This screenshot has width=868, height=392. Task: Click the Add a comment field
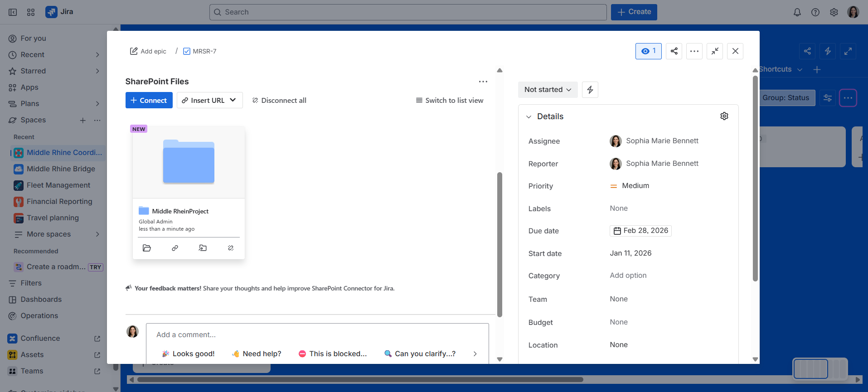pyautogui.click(x=317, y=335)
